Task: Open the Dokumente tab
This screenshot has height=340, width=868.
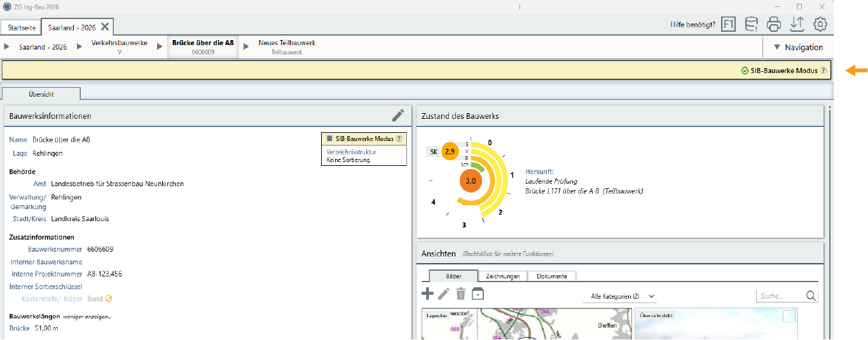Action: [x=552, y=276]
